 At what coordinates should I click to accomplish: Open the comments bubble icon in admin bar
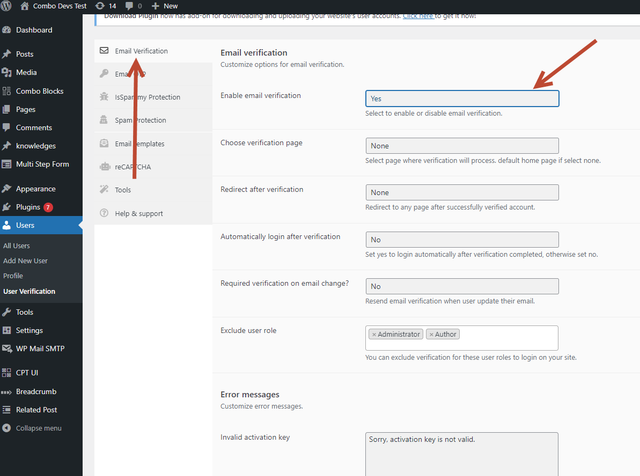(129, 6)
